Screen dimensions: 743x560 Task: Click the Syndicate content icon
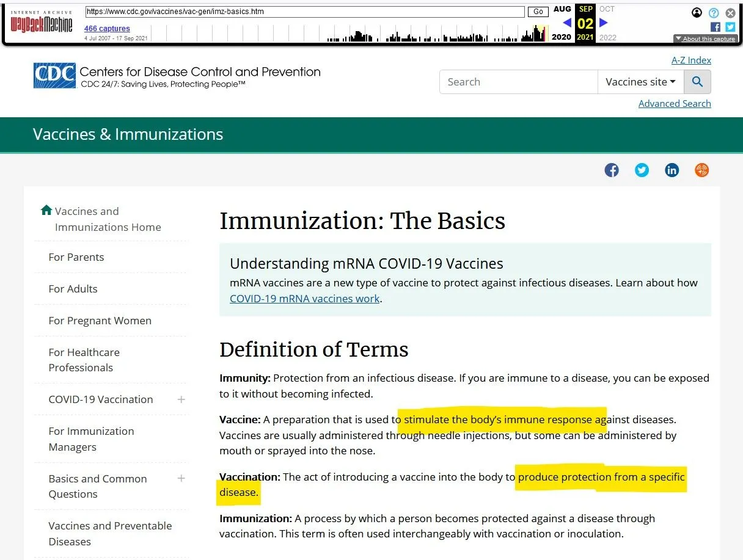coord(702,170)
